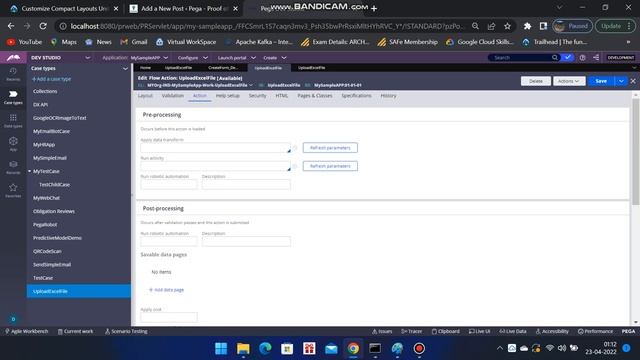Viewport: 640px width, 360px height.
Task: Reload the browser page
Action: coord(43,26)
